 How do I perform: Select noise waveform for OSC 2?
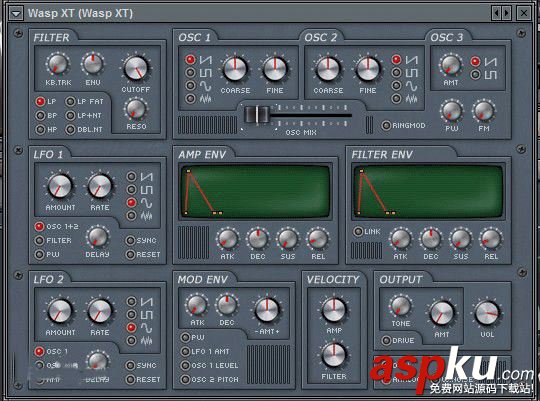click(396, 99)
